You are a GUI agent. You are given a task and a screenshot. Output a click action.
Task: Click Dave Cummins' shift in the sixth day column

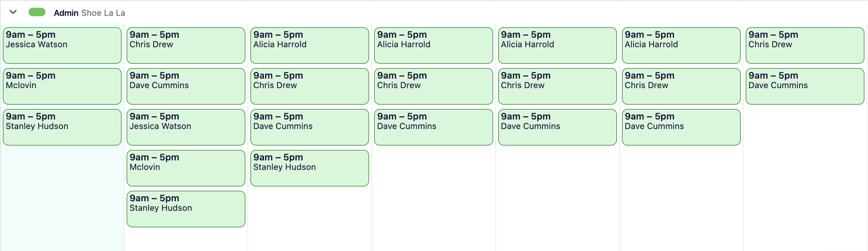coord(681,127)
